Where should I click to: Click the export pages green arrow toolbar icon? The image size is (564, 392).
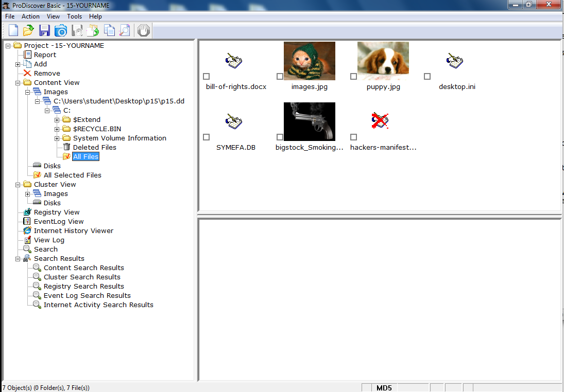coord(93,30)
